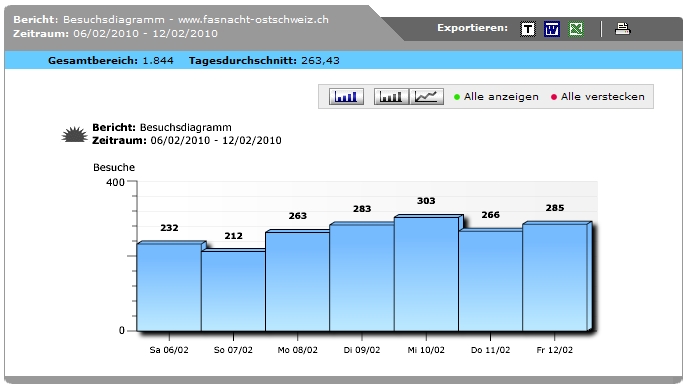
Task: Click the sunburst logo beside Bericht
Action: point(74,135)
